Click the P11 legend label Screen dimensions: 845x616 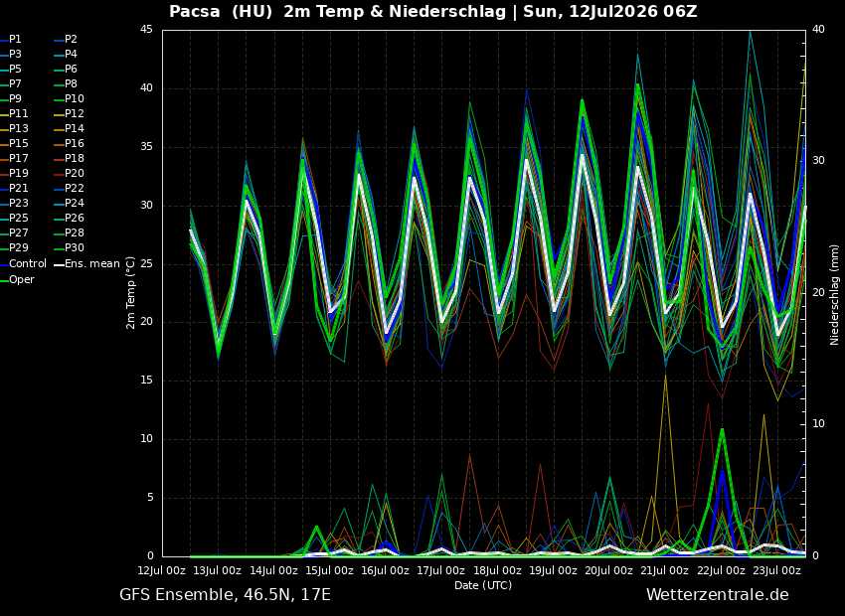tap(18, 113)
